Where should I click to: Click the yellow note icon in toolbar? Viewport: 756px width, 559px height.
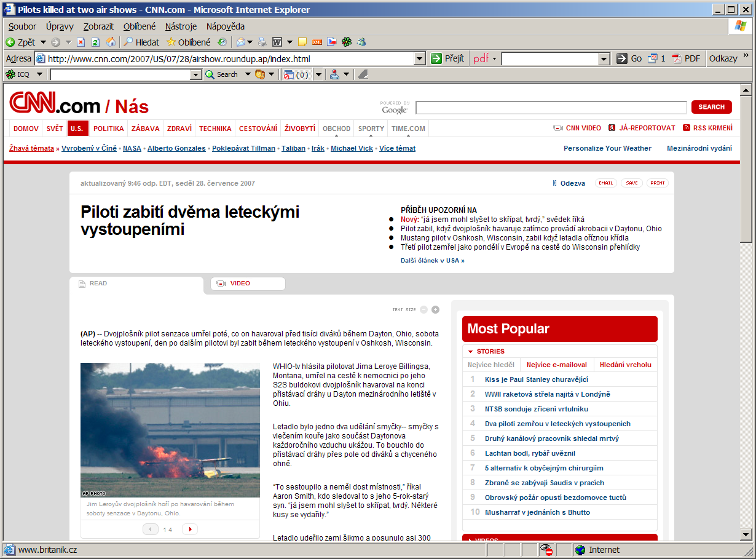(302, 42)
